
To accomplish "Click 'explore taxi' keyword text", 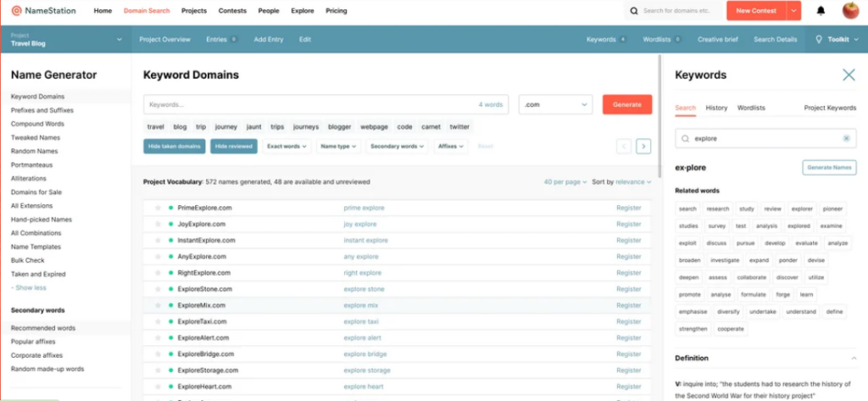I will coord(361,321).
